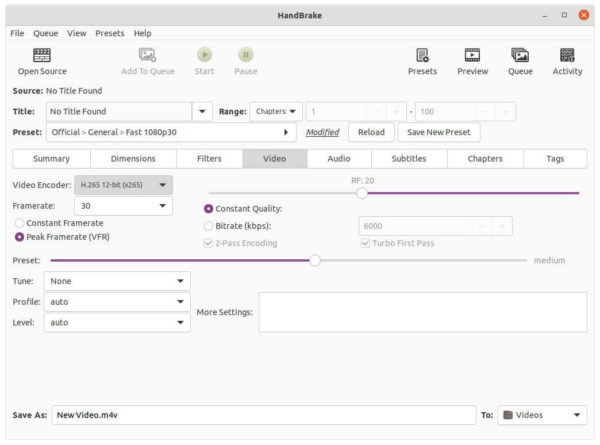Show the Queue window icon
Screen dimensions: 600x445
pos(520,55)
